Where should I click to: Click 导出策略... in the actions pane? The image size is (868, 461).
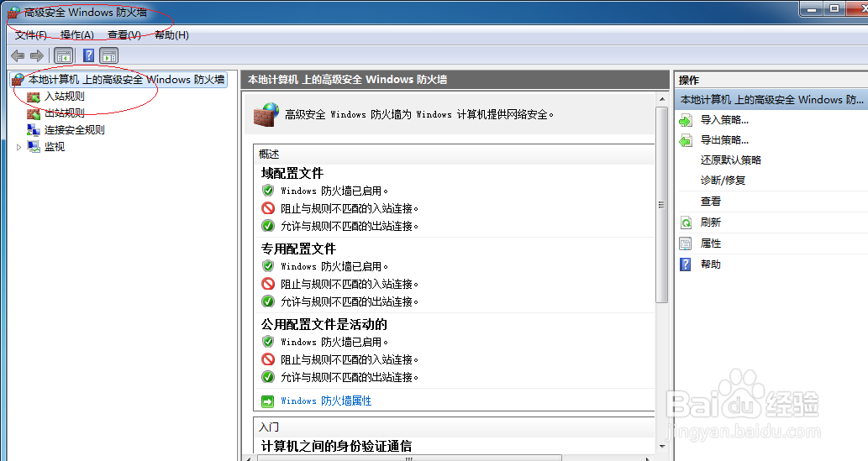[x=724, y=140]
